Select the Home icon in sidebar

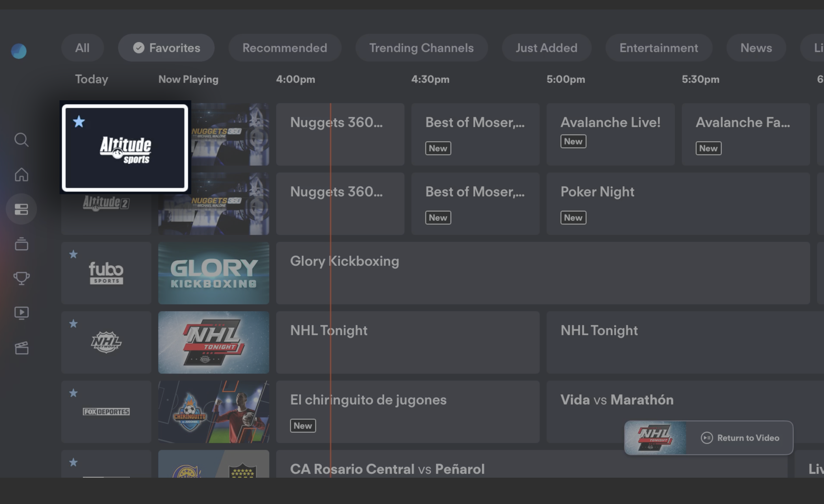click(x=22, y=174)
